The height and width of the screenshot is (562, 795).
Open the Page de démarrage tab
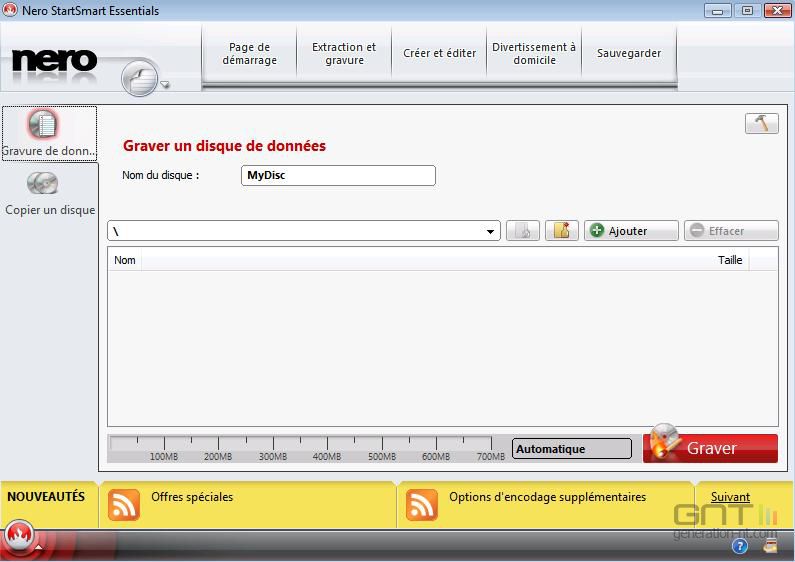click(249, 53)
